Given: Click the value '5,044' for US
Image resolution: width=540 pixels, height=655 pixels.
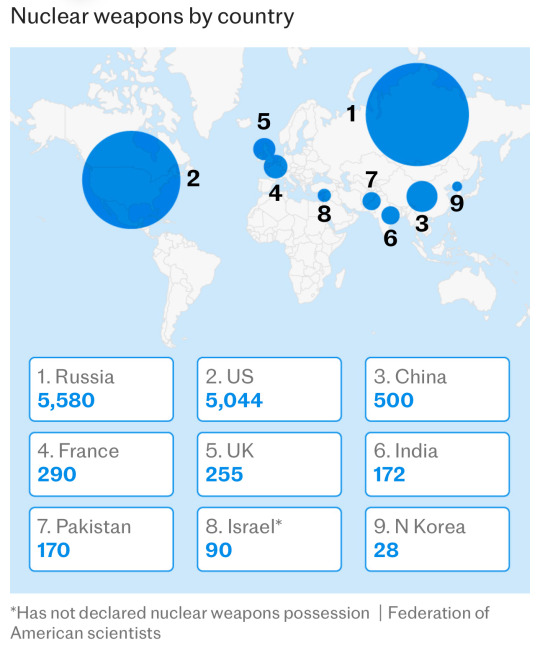Looking at the screenshot, I should [234, 401].
